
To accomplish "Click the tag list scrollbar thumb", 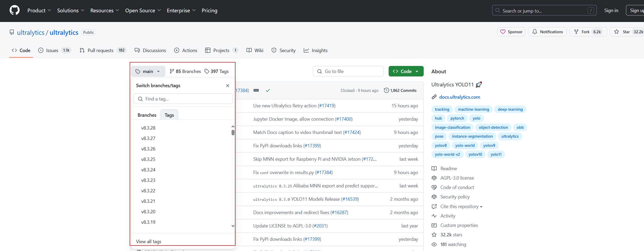I will tap(233, 132).
